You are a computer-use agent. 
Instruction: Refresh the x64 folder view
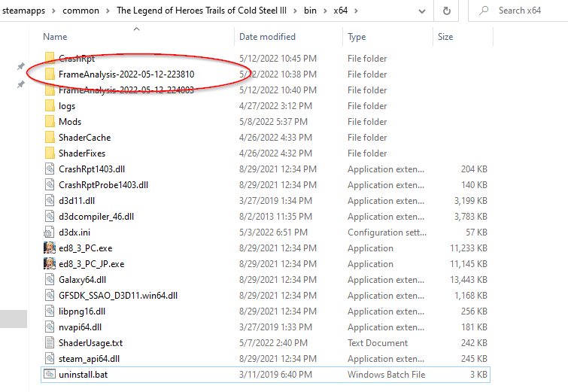[447, 11]
